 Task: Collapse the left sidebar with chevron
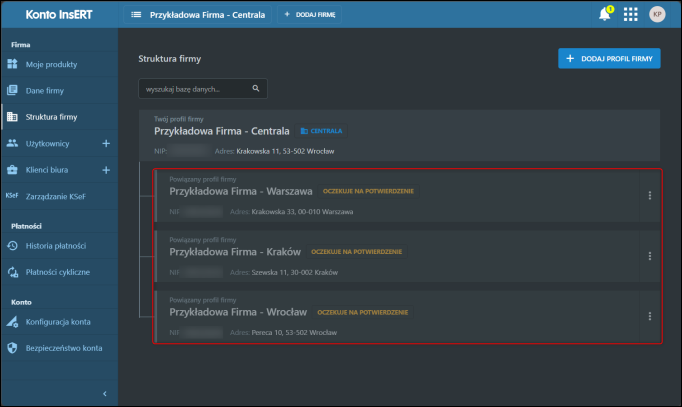[x=105, y=394]
